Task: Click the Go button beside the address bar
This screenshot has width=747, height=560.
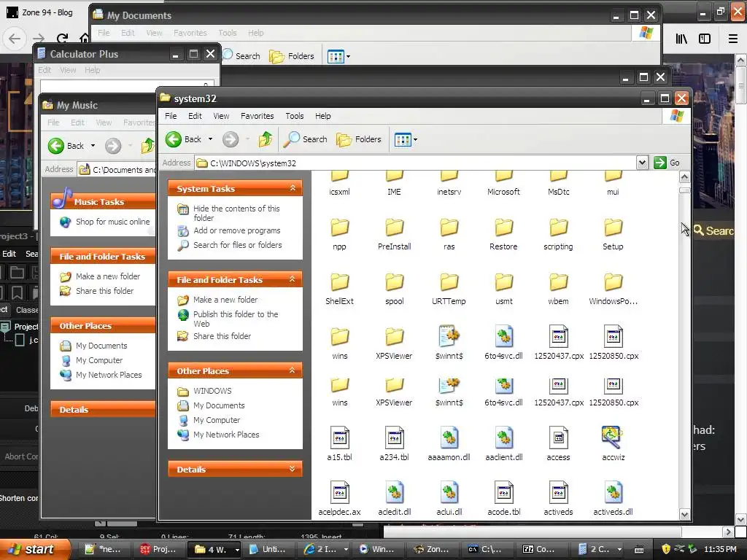Action: (x=667, y=163)
